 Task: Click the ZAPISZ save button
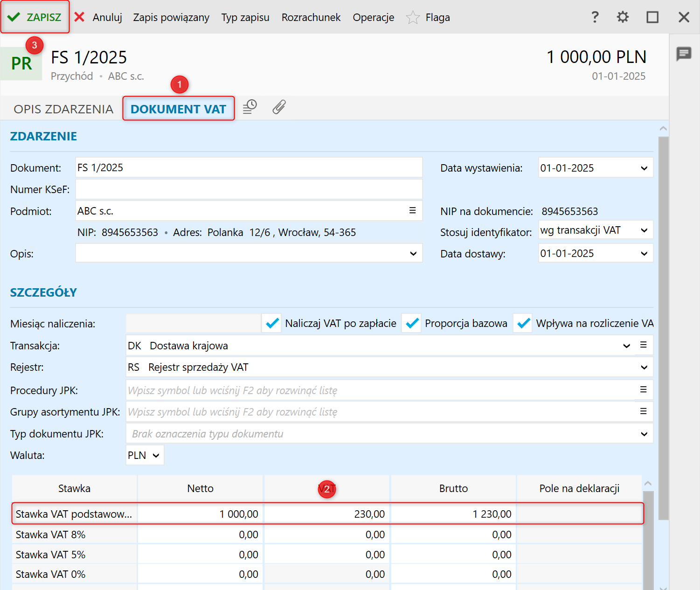point(35,17)
